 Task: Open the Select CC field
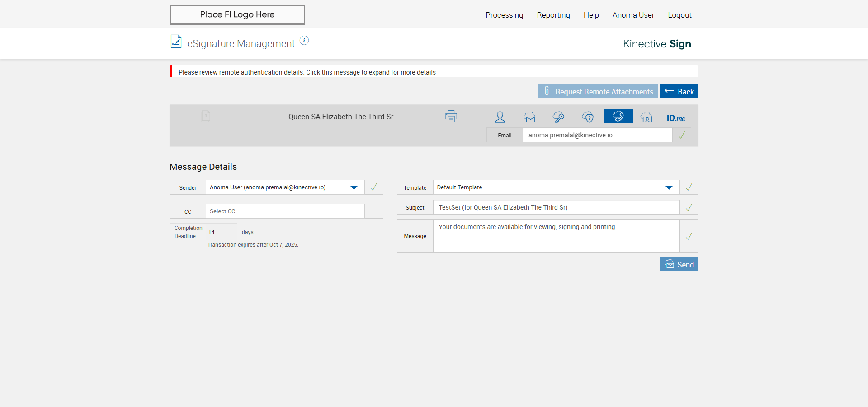(285, 211)
